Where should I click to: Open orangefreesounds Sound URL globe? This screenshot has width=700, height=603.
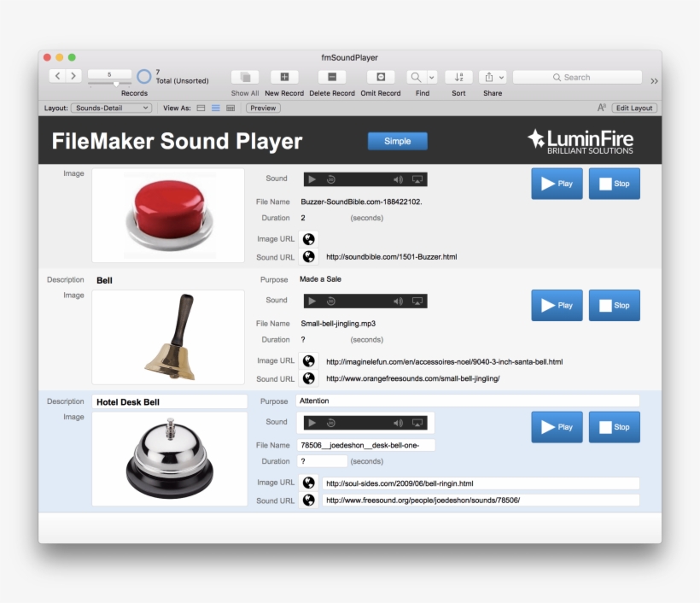pos(308,378)
